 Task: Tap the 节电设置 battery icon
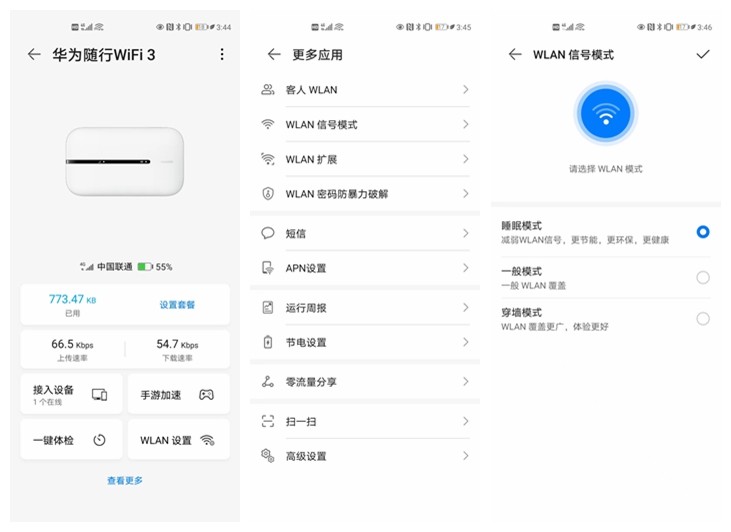268,342
